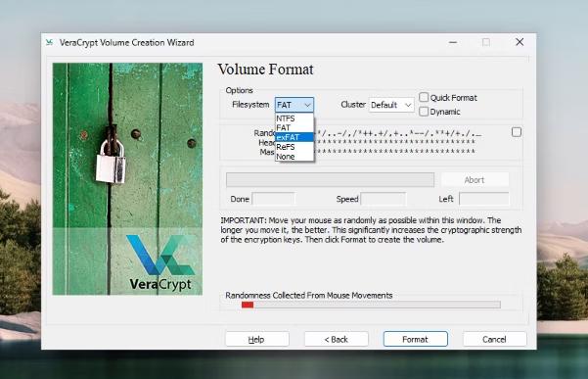This screenshot has height=379, width=588.
Task: Pick None in the filesystem list
Action: [x=294, y=157]
